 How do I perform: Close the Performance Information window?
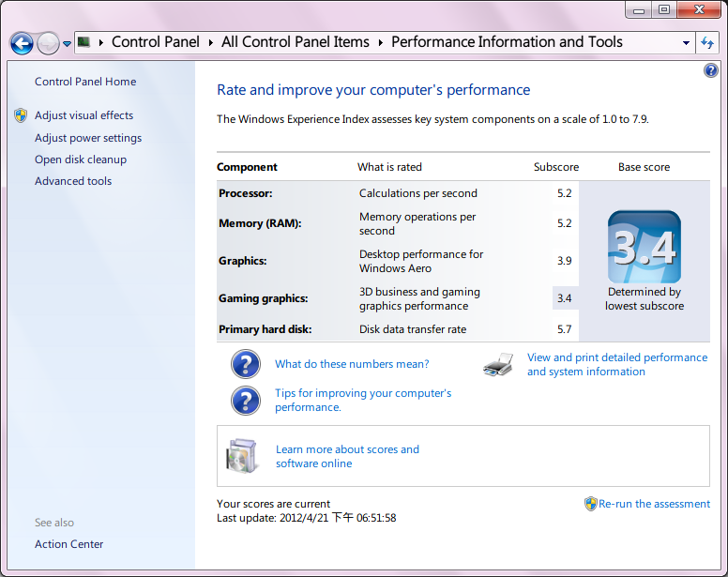coord(699,9)
